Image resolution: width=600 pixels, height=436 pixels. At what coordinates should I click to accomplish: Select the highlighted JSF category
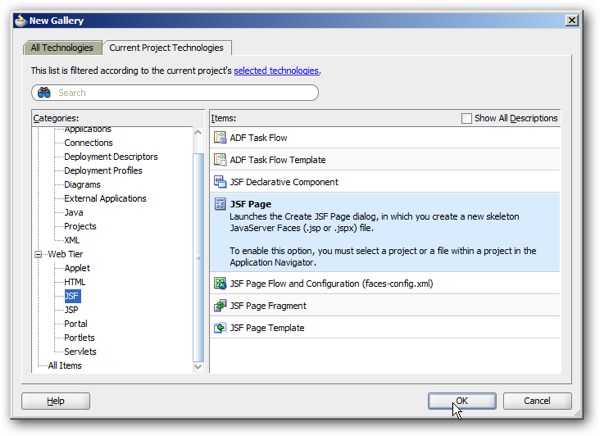72,296
